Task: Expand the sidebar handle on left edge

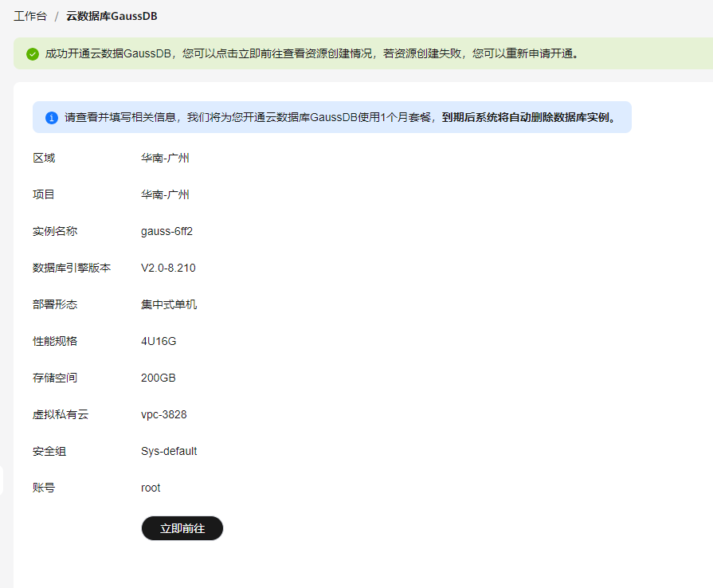Action: coord(2,480)
